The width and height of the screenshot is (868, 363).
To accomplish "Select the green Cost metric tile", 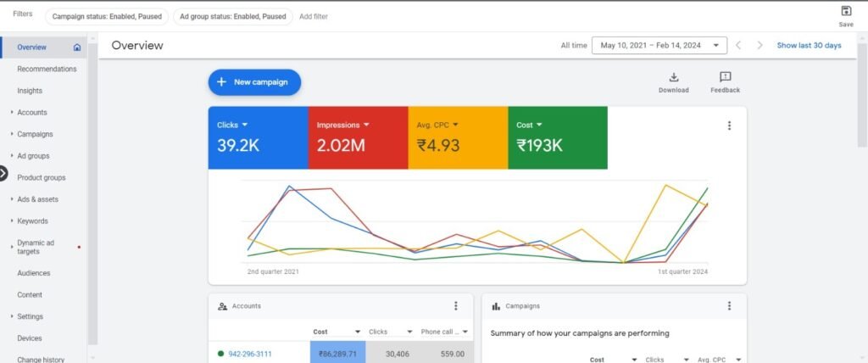I will (558, 137).
